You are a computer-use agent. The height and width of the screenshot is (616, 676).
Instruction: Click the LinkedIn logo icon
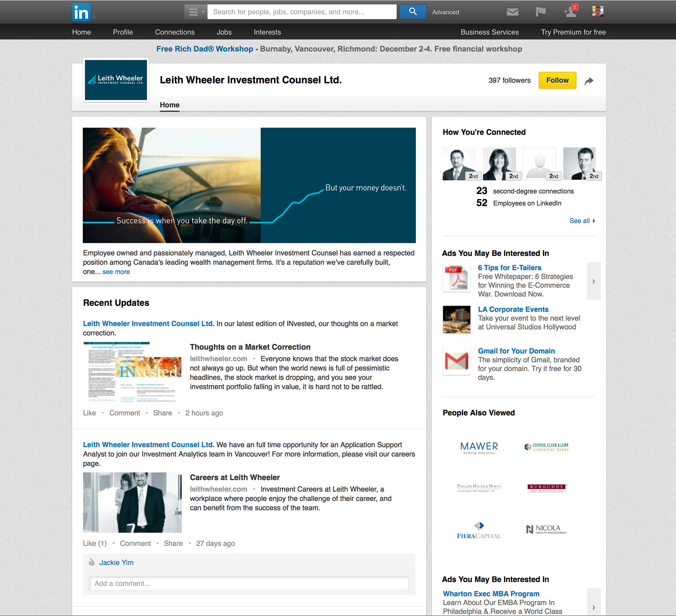coord(81,12)
